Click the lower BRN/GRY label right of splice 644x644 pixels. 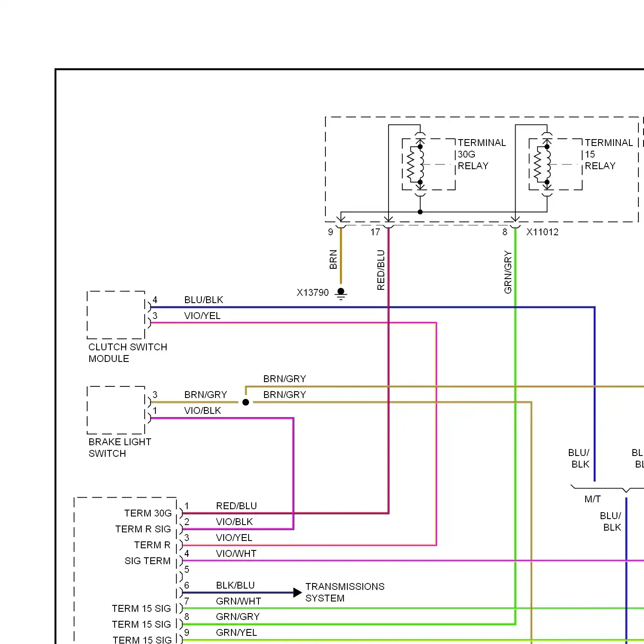(285, 395)
